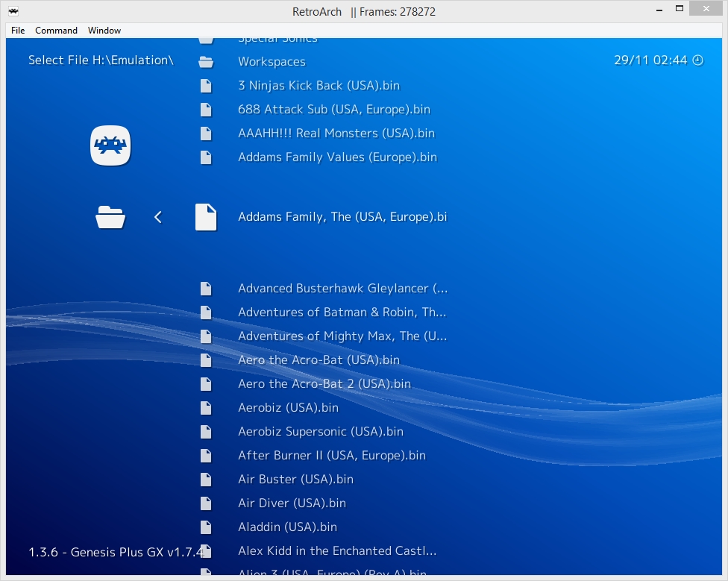Select Adventures of Mighty Max entry
This screenshot has width=728, height=581.
pyautogui.click(x=342, y=336)
